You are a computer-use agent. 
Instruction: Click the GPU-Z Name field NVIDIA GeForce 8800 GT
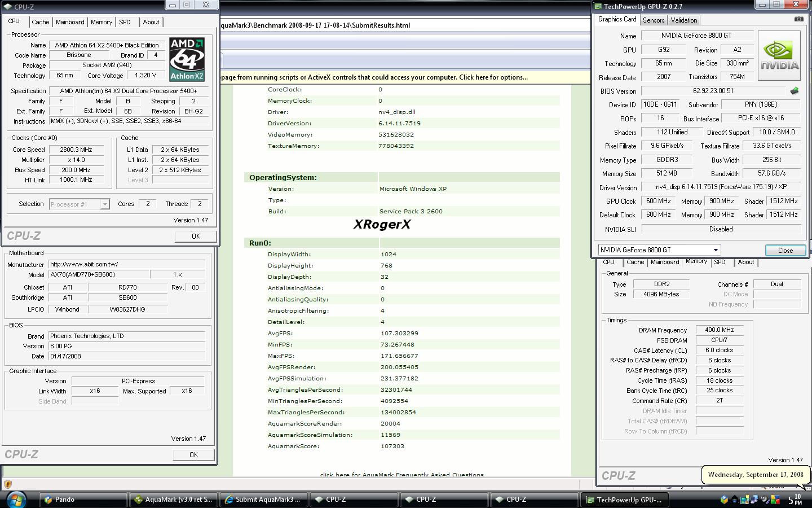pyautogui.click(x=698, y=36)
